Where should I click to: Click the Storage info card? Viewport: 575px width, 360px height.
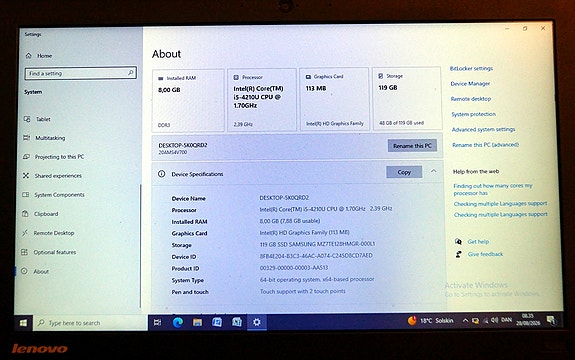(x=407, y=98)
